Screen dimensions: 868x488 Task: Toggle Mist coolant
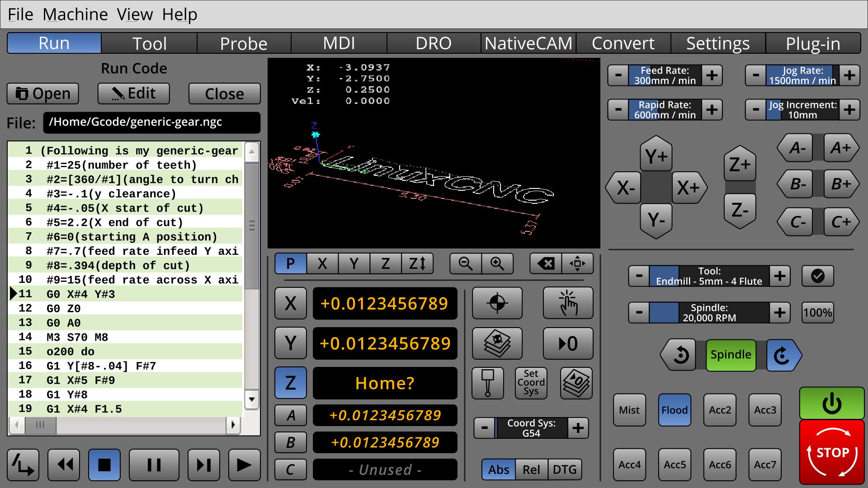point(629,410)
